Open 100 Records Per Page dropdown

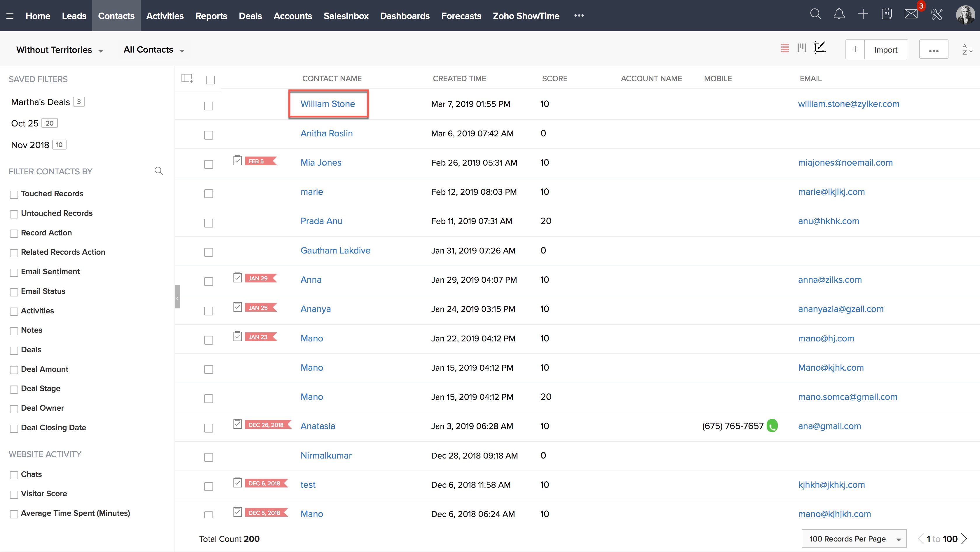854,539
